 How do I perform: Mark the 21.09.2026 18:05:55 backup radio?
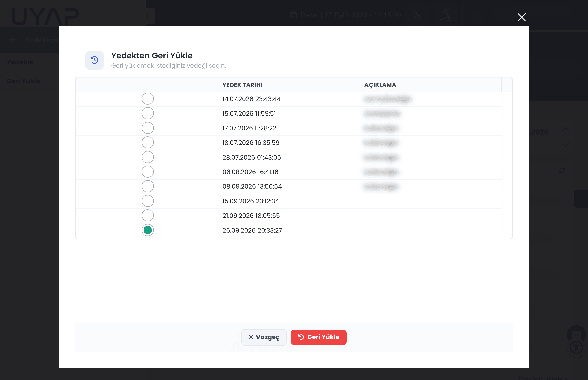click(148, 215)
